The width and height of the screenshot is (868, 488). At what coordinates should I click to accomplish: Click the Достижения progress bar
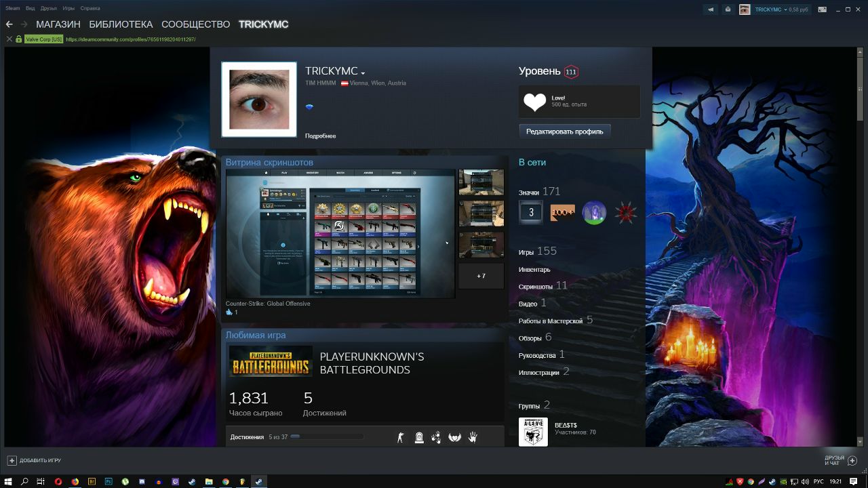327,437
